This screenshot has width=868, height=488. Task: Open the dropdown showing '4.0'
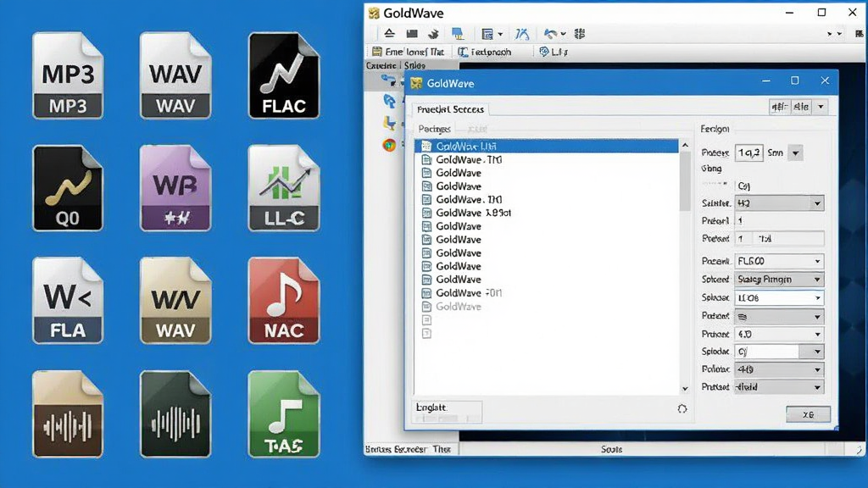tap(780, 334)
